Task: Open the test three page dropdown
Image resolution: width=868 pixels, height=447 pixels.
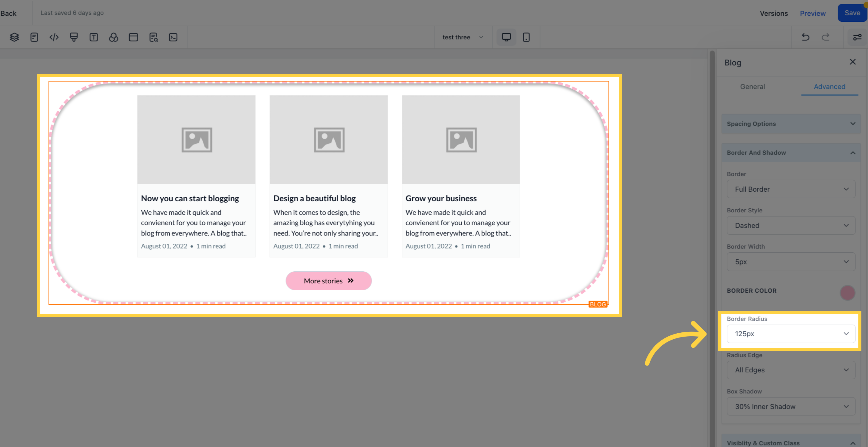Action: coord(463,37)
